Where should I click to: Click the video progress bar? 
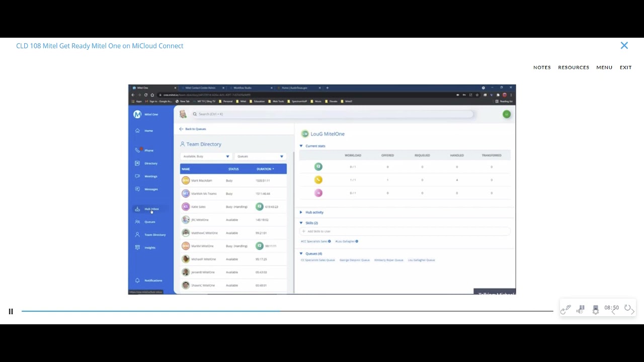pyautogui.click(x=287, y=311)
